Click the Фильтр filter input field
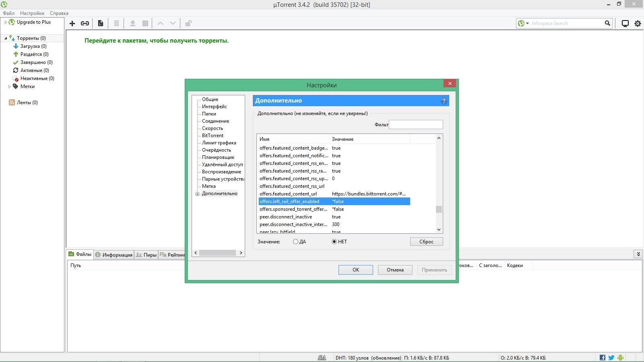The height and width of the screenshot is (362, 644). pyautogui.click(x=416, y=125)
